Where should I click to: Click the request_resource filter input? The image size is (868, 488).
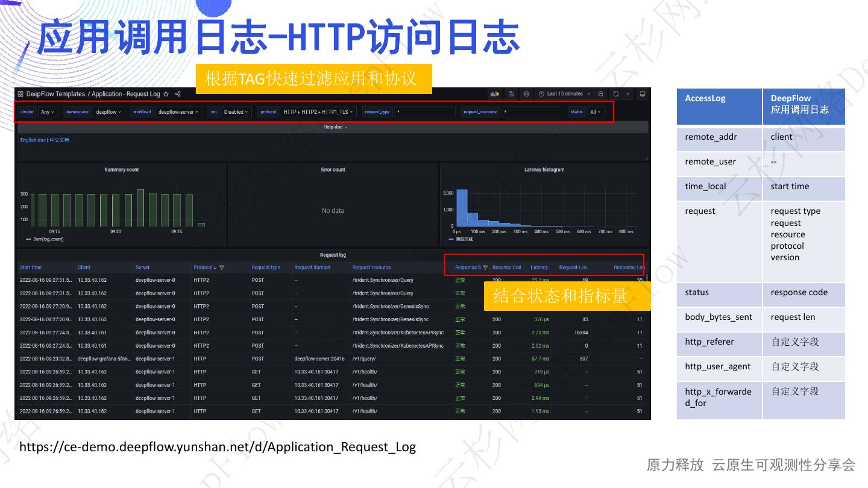[532, 112]
